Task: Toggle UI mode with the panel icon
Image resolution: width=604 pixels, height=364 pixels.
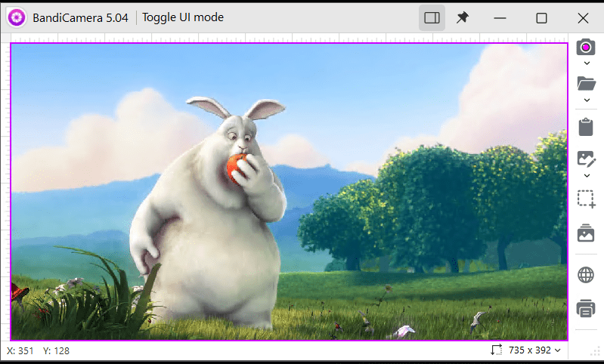Action: tap(432, 17)
